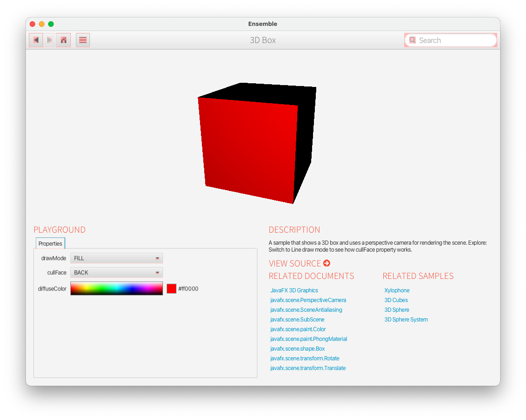Open javafx.scene.paint.PhongMaterial link

(x=308, y=339)
